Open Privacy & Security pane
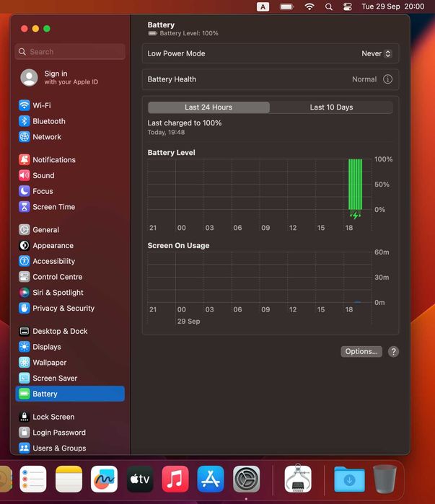The image size is (435, 504). click(70, 309)
